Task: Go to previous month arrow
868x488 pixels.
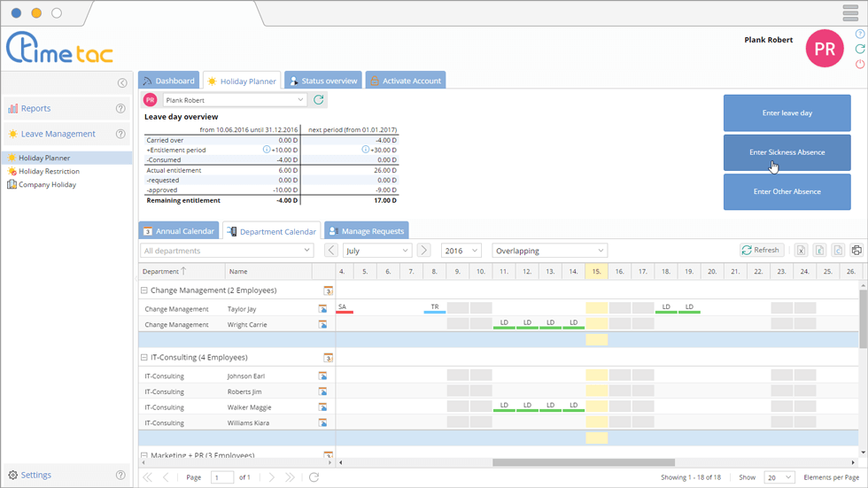Action: coord(331,251)
